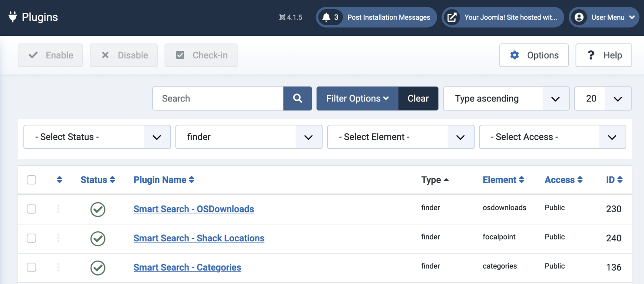Click drag handle dots in Shack Locations row
The image size is (644, 284).
click(58, 238)
